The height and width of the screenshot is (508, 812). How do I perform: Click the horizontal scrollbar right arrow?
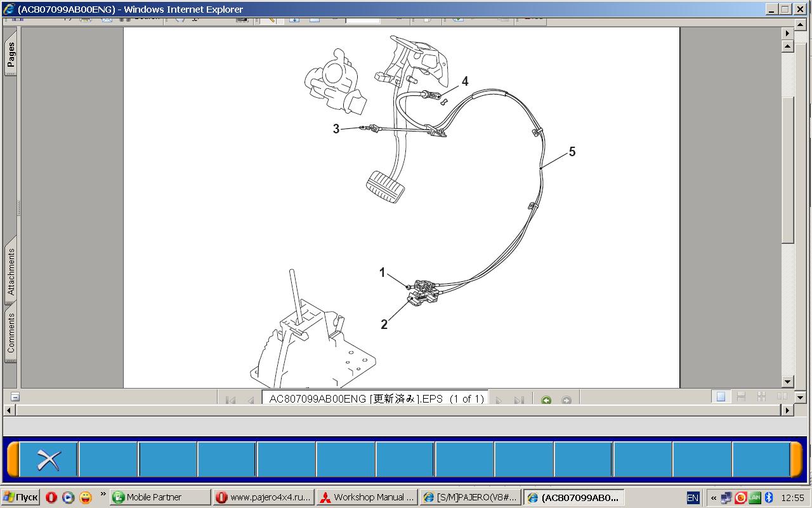pyautogui.click(x=787, y=410)
